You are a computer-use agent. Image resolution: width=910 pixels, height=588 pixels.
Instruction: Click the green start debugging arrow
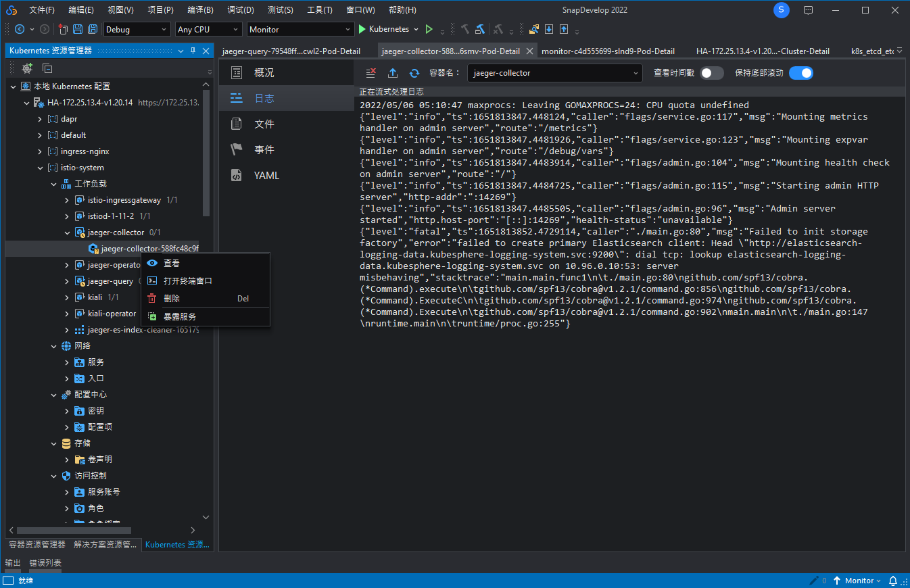coord(362,29)
